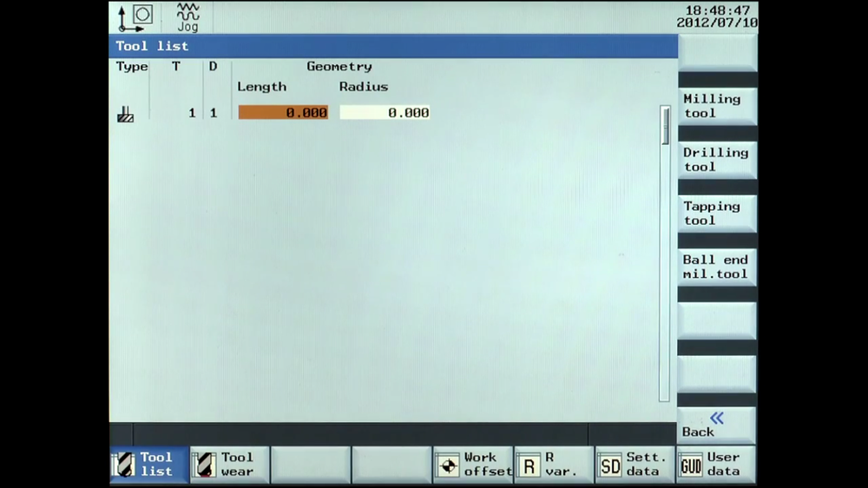Viewport: 868px width, 488px height.
Task: Add a Ball end mill tool
Action: point(717,267)
